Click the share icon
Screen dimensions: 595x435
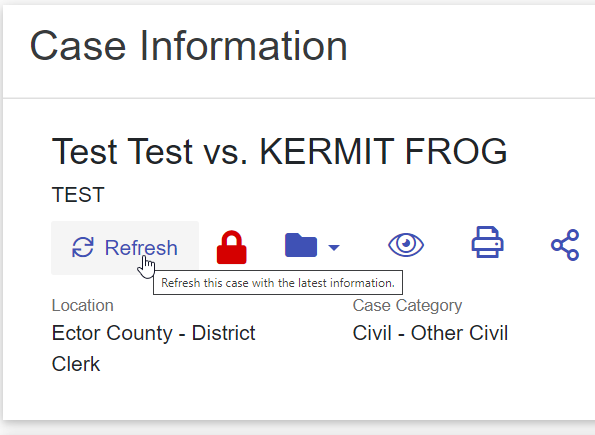click(x=565, y=245)
